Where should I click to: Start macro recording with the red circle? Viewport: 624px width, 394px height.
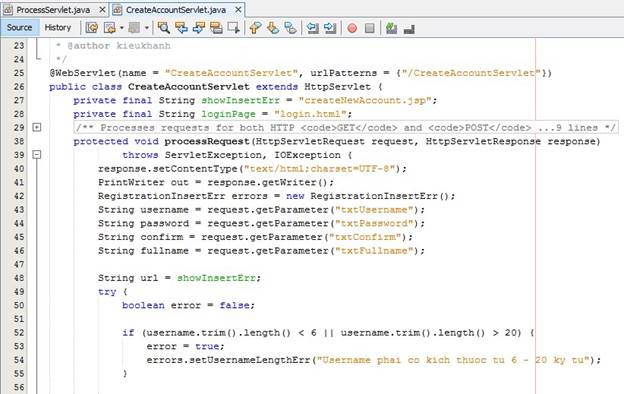click(352, 28)
